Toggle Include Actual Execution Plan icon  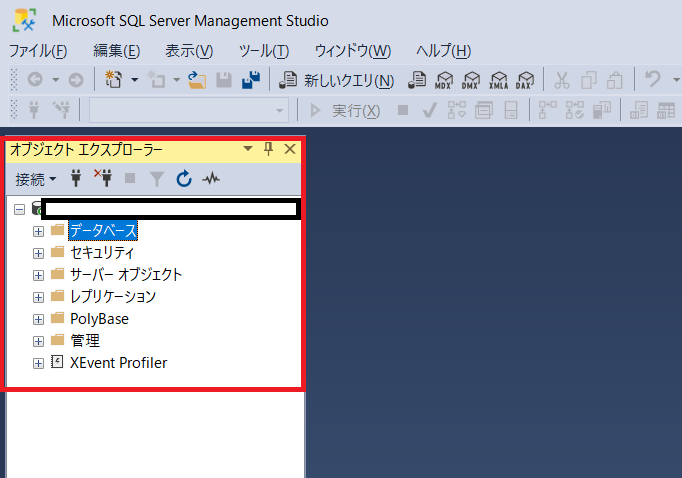[x=548, y=110]
